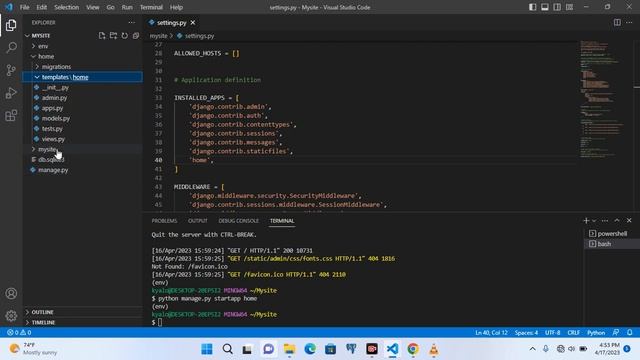This screenshot has width=640, height=360.
Task: Expand the OUTLINE section
Action: point(42,312)
